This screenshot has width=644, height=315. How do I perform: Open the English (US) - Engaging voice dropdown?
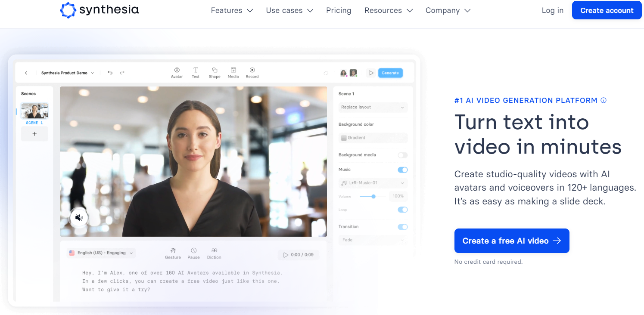(101, 253)
